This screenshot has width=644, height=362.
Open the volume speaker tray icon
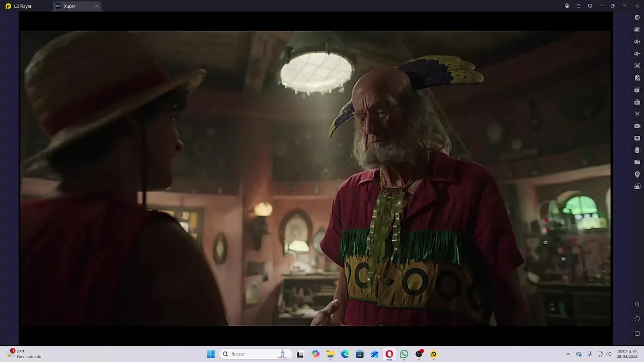click(608, 354)
